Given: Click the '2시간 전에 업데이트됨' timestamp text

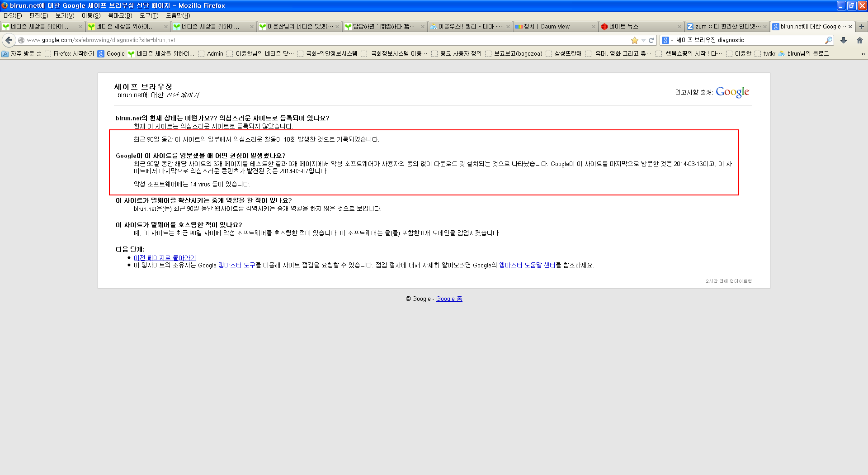Looking at the screenshot, I should pos(729,281).
